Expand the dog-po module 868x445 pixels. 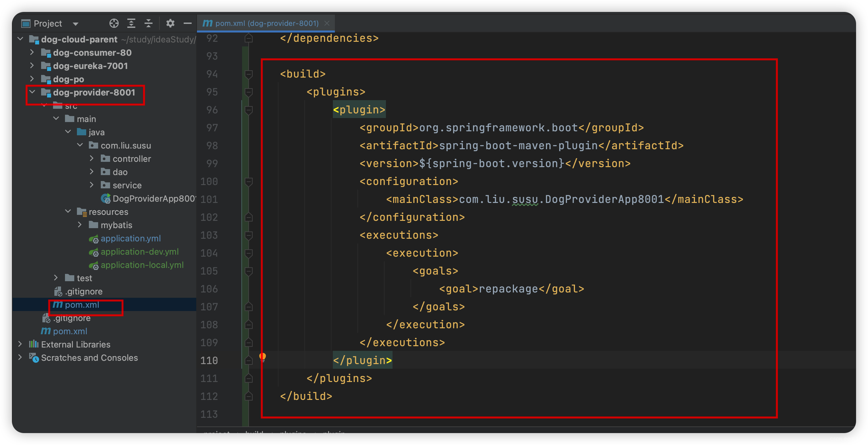[32, 79]
